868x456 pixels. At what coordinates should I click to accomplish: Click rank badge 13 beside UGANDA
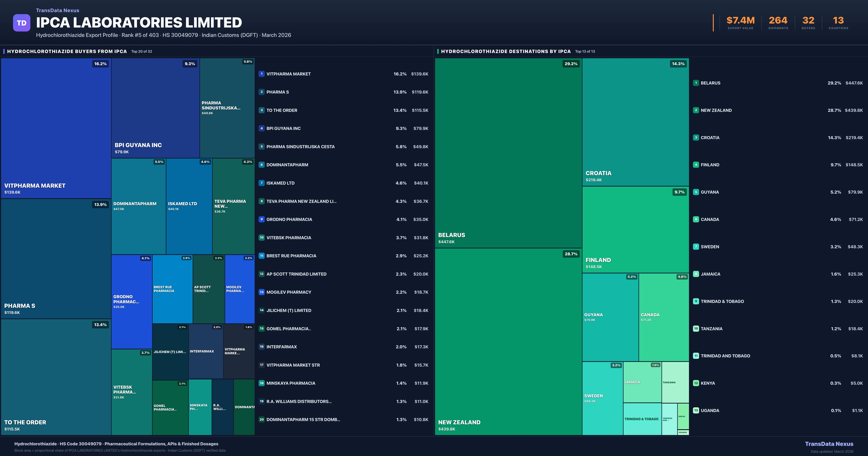coord(696,410)
